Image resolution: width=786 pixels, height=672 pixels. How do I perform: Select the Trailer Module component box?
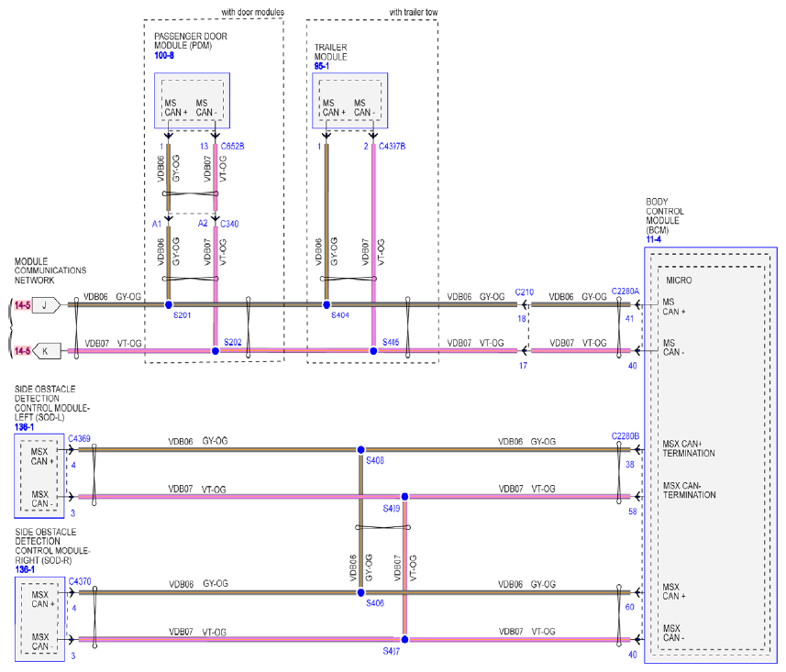click(349, 100)
